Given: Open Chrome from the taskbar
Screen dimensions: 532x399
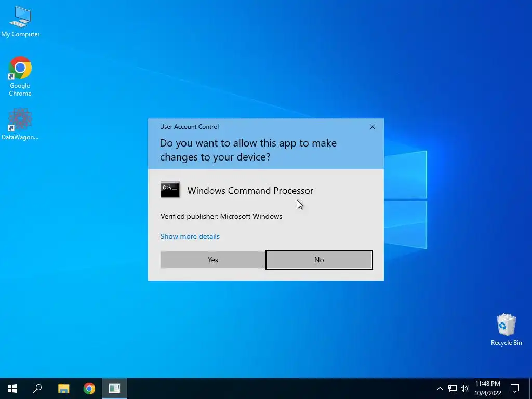Looking at the screenshot, I should coord(89,389).
